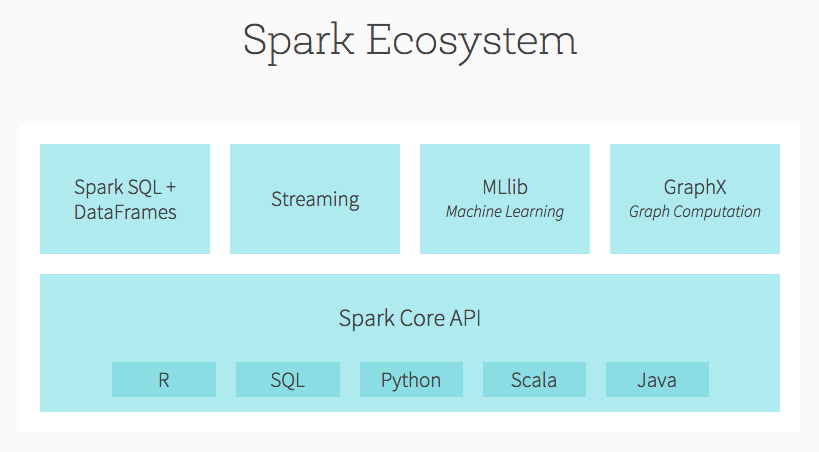Select the Spark SQL + DataFrames box
The width and height of the screenshot is (819, 452).
point(125,199)
